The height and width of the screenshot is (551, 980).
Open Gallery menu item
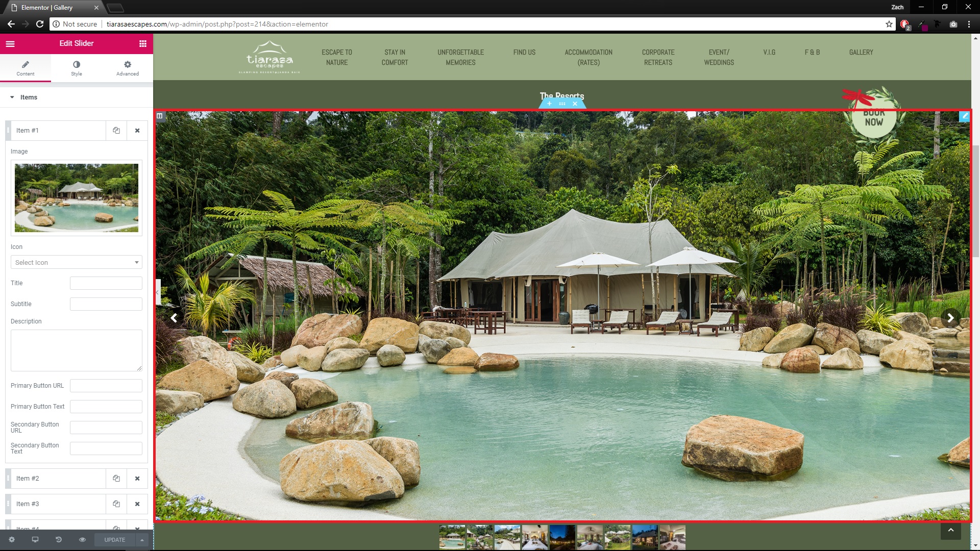click(x=861, y=52)
